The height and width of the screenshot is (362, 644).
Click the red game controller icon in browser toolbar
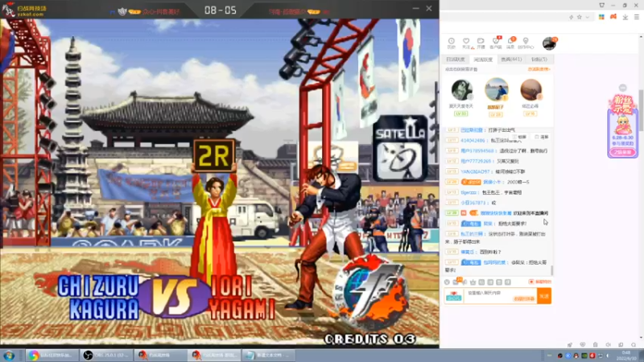613,17
